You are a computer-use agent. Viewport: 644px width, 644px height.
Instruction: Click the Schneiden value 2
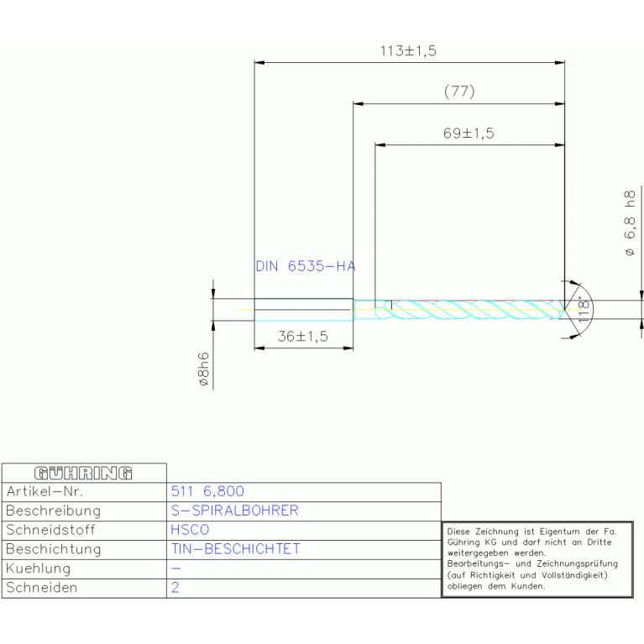pos(175,588)
